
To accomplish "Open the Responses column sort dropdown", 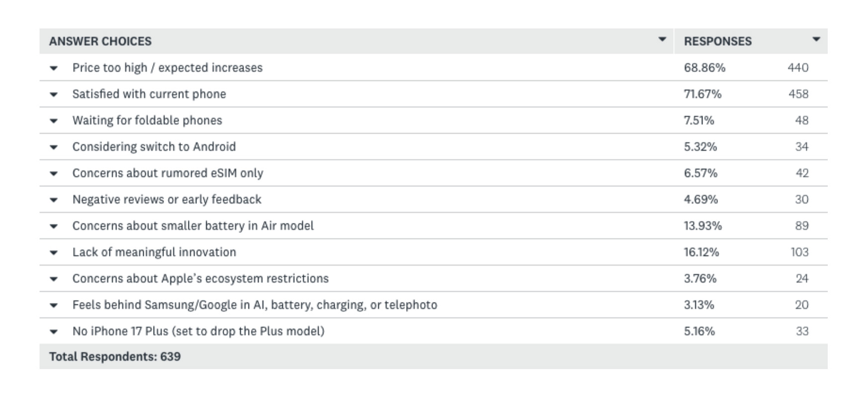I will [x=816, y=39].
